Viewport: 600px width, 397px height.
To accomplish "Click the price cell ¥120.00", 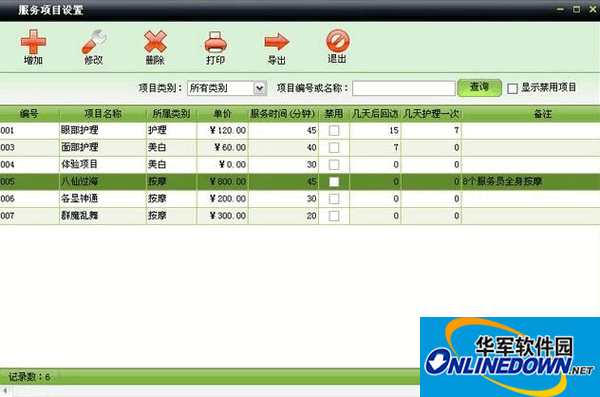I will [222, 130].
